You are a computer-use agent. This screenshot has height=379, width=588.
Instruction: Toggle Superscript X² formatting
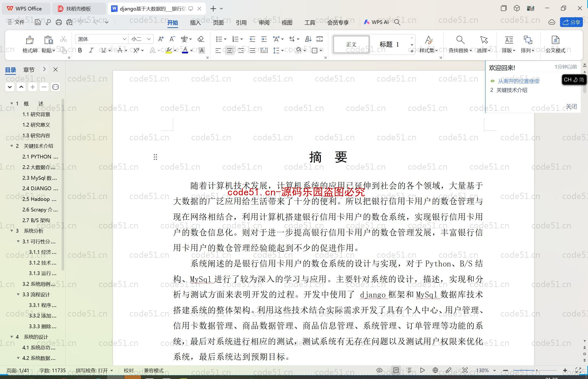click(136, 50)
